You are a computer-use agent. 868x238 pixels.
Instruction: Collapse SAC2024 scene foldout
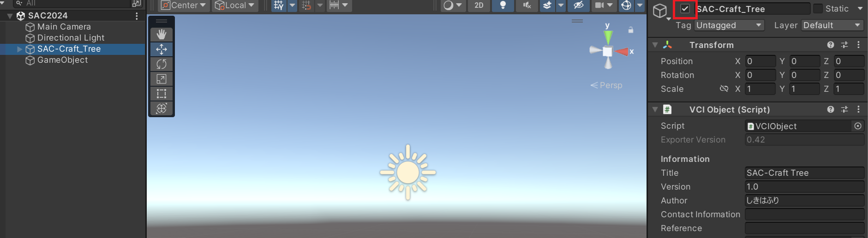9,16
